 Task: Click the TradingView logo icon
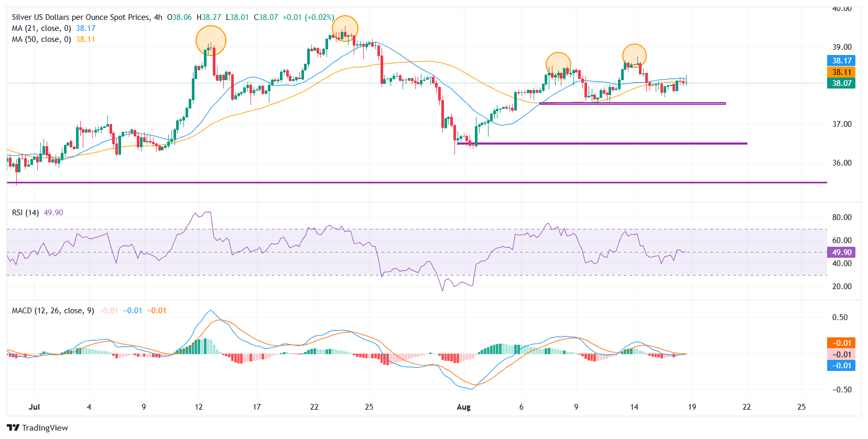14,427
